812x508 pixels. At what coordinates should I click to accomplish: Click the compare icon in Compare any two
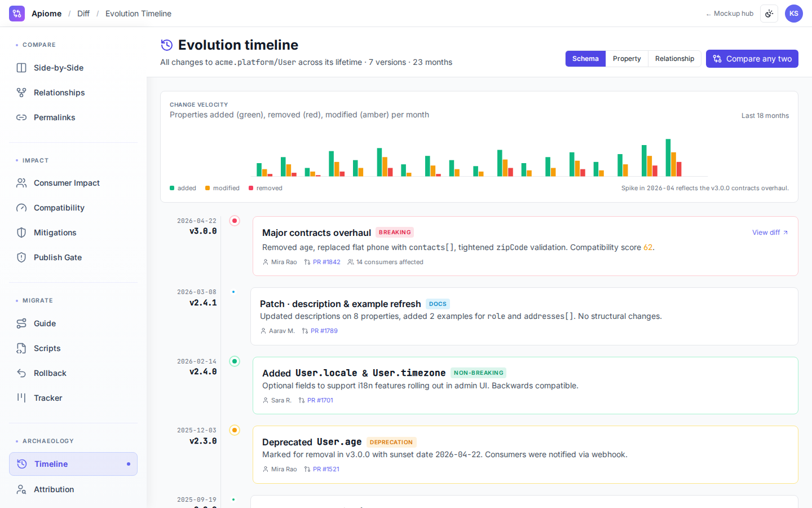click(x=717, y=59)
